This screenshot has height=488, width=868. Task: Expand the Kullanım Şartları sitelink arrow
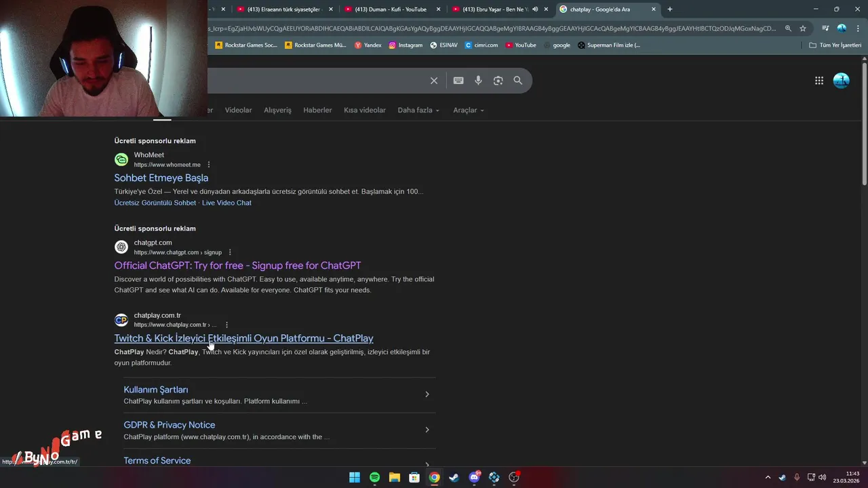coord(427,394)
